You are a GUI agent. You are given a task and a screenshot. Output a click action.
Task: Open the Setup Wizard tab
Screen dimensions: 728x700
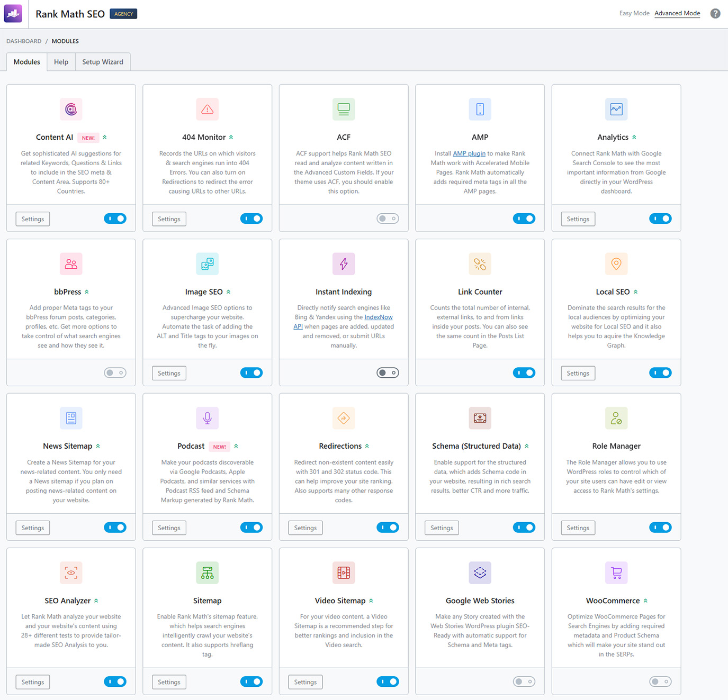(103, 62)
